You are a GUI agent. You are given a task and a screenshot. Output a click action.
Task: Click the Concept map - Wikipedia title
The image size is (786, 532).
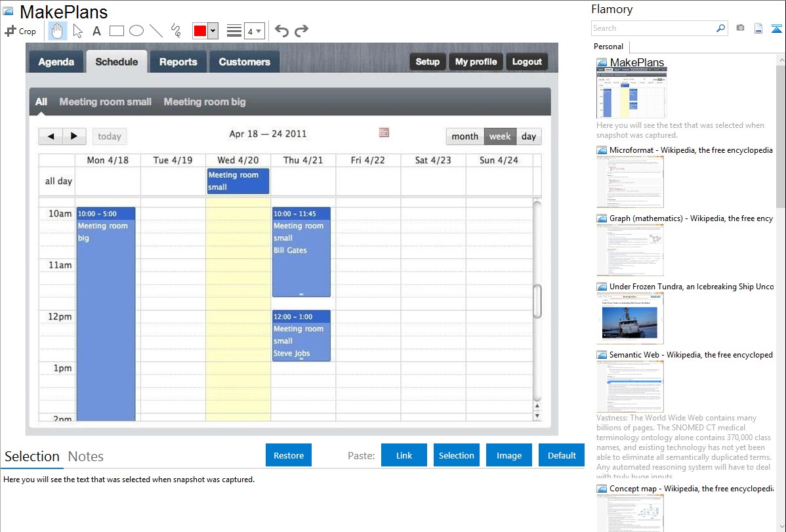tap(691, 488)
